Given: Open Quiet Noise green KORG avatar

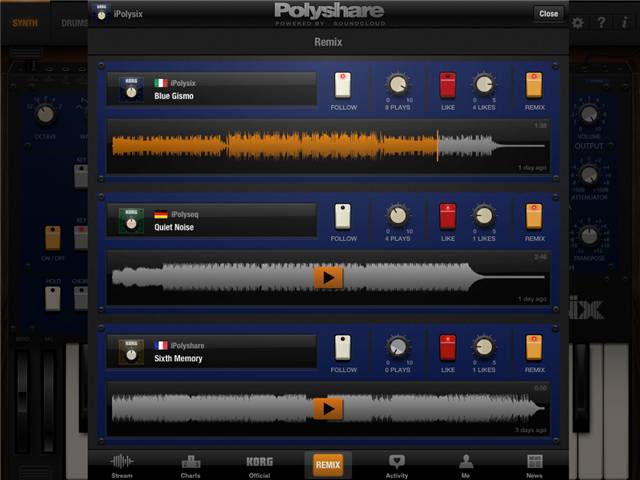Looking at the screenshot, I should point(131,220).
